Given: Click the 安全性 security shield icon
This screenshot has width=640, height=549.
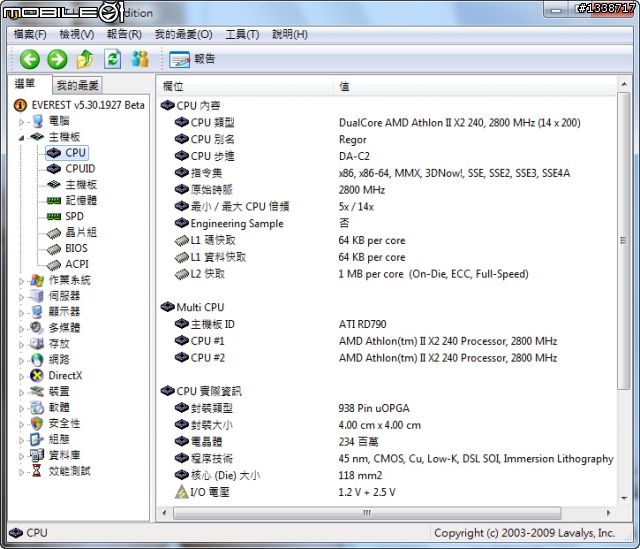Looking at the screenshot, I should point(37,423).
